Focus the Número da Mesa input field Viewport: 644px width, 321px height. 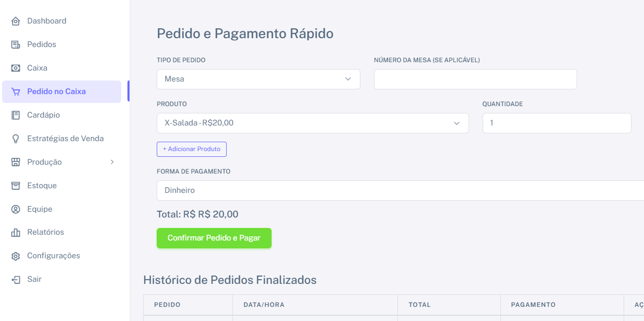click(x=475, y=79)
